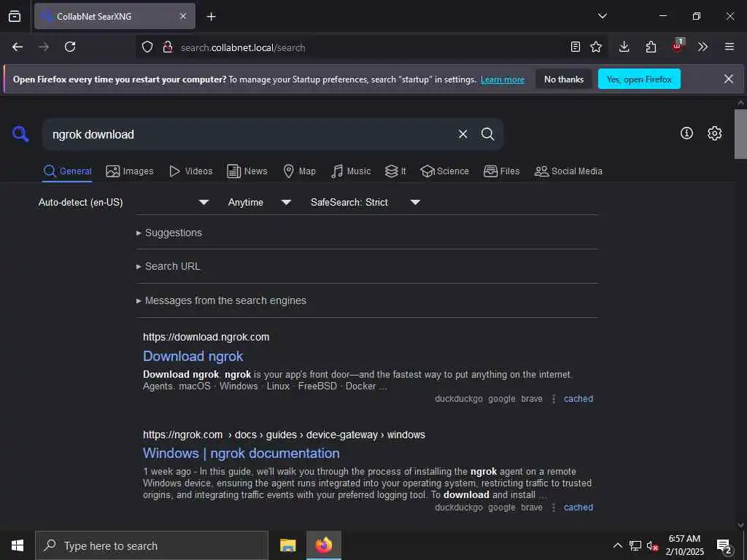Click Firefox icon in taskbar

pyautogui.click(x=323, y=545)
